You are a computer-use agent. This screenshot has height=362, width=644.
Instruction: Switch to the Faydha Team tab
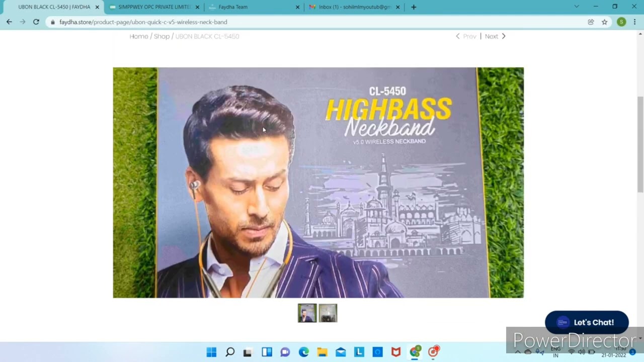[x=254, y=7]
